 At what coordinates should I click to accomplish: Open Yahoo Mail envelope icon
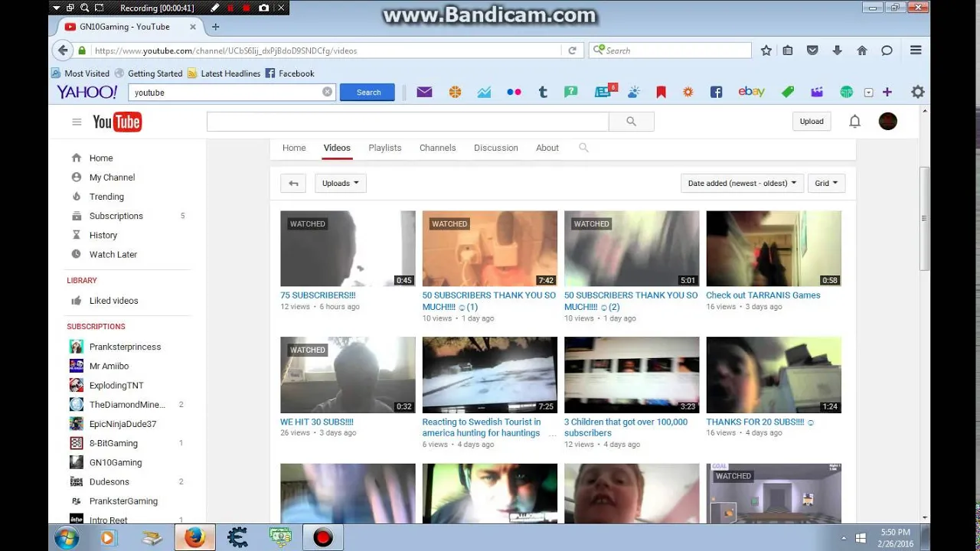[424, 92]
